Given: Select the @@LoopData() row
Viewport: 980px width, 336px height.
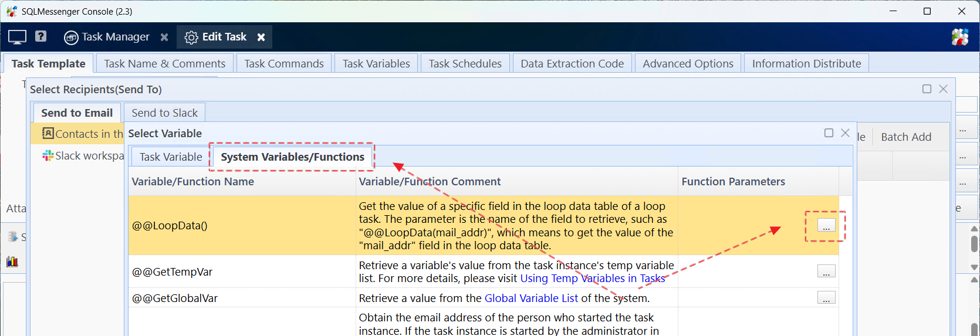Looking at the screenshot, I should click(484, 225).
